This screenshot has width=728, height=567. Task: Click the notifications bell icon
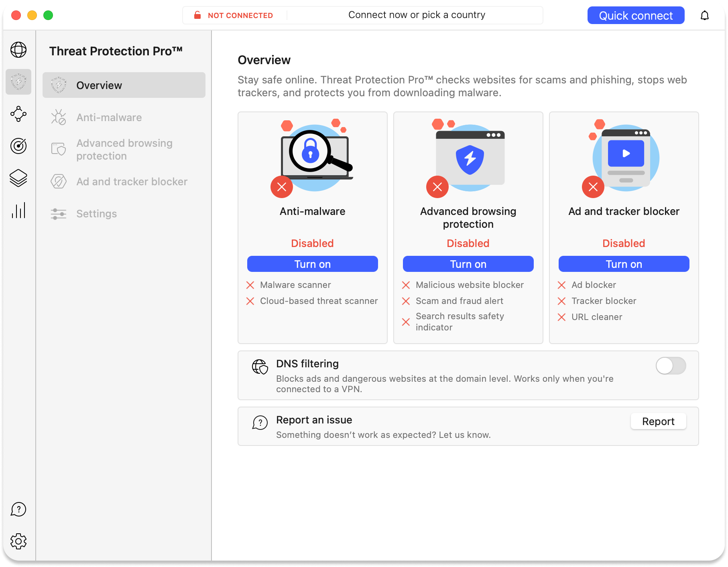705,16
